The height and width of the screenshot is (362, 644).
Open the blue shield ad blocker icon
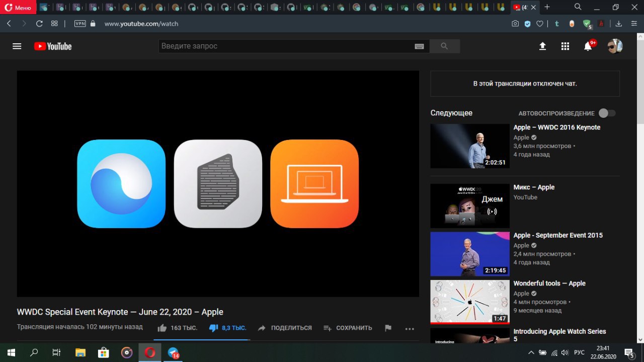point(527,24)
